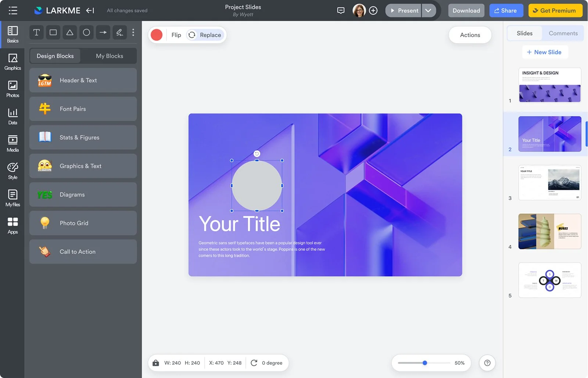
Task: Open Call to Action design block
Action: tap(83, 252)
